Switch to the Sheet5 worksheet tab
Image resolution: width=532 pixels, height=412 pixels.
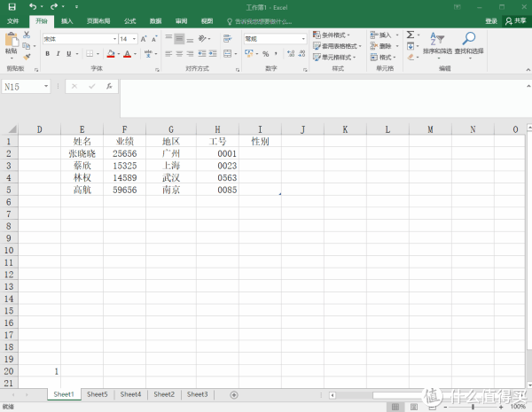[x=98, y=394]
